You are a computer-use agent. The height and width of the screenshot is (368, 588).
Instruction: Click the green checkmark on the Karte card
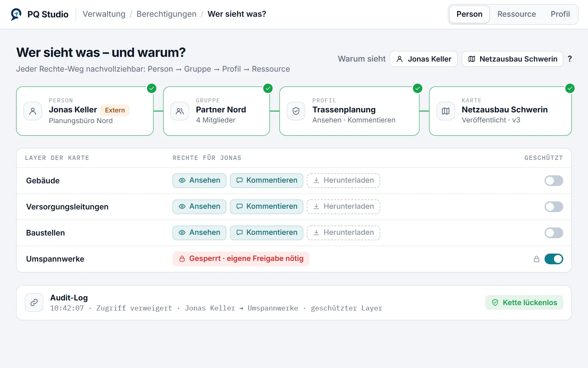click(x=570, y=88)
